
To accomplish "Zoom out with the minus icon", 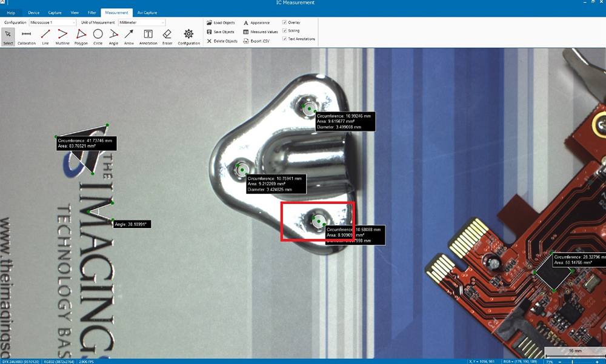I will tap(559, 362).
